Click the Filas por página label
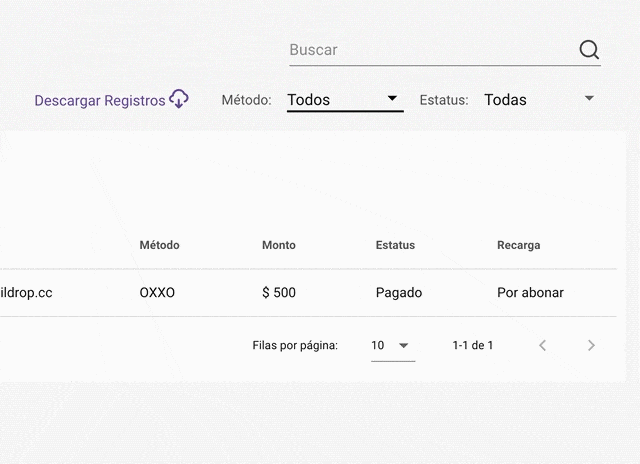The width and height of the screenshot is (640, 464). pos(295,345)
